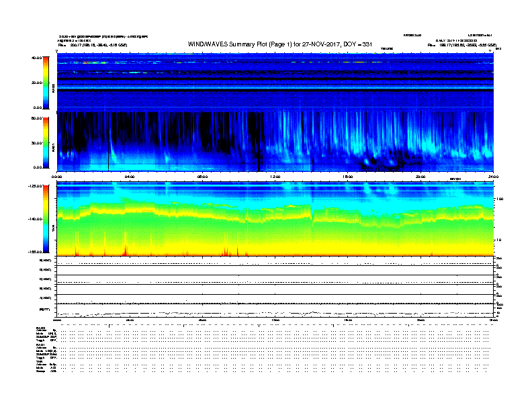Viewport: 532px width, 411px height.
Task: Click the 04:00 tick under the RAD1 spectrogram
Action: pos(130,177)
